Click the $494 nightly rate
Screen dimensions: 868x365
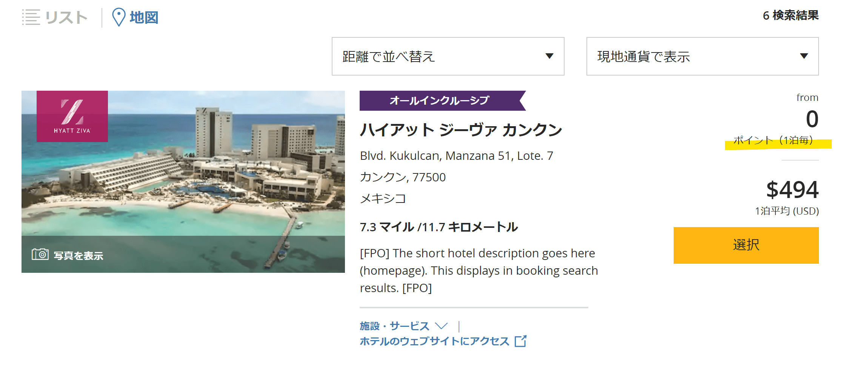click(x=793, y=189)
